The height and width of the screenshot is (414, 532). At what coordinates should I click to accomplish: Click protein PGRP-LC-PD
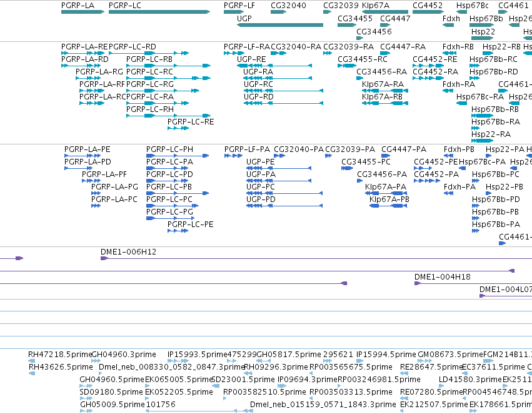click(169, 174)
